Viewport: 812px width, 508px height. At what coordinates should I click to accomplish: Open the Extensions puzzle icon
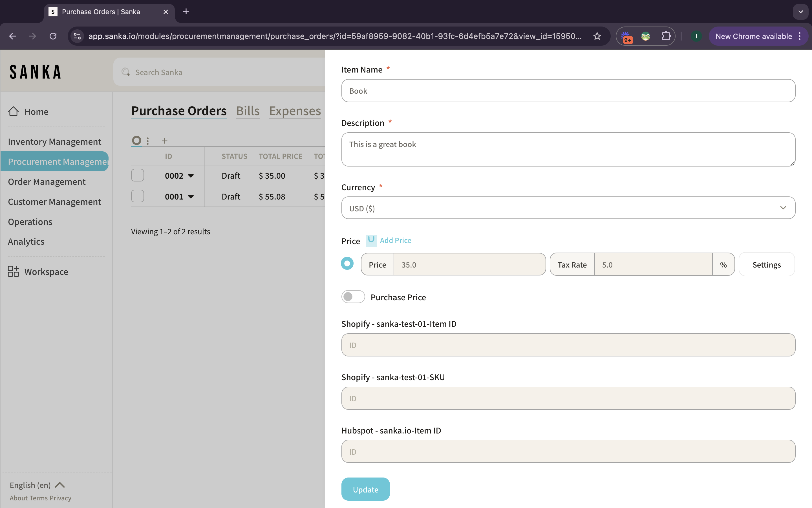pos(666,36)
